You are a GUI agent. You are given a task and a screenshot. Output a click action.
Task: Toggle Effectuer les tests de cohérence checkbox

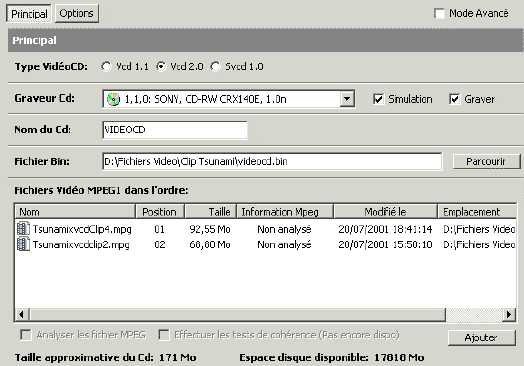click(x=163, y=335)
